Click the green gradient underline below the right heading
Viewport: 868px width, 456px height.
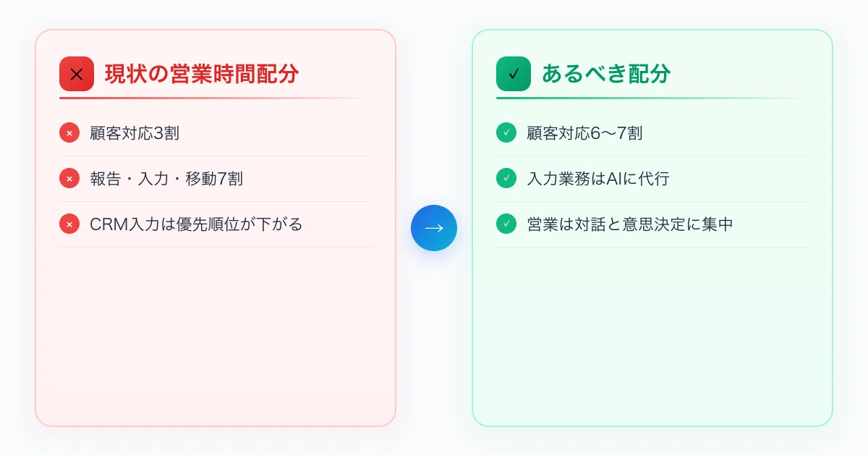652,98
